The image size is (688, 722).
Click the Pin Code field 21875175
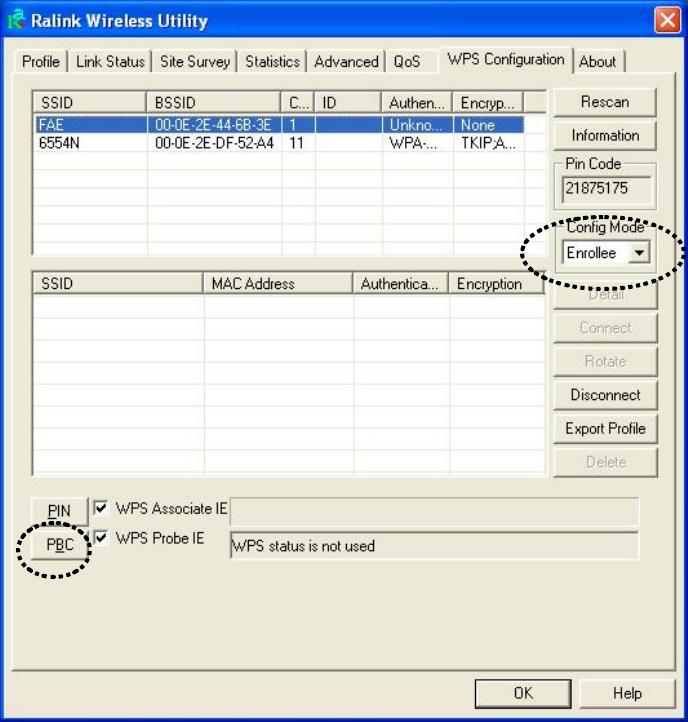[606, 189]
